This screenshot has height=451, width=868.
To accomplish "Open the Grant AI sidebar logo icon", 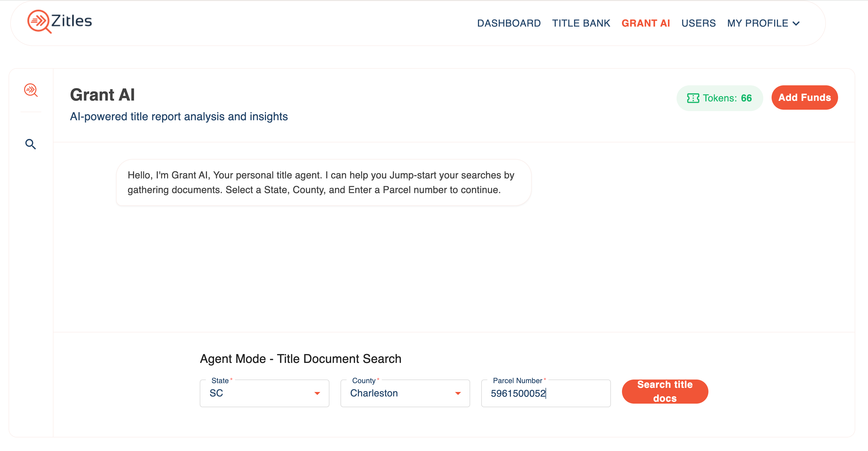I will [x=31, y=90].
